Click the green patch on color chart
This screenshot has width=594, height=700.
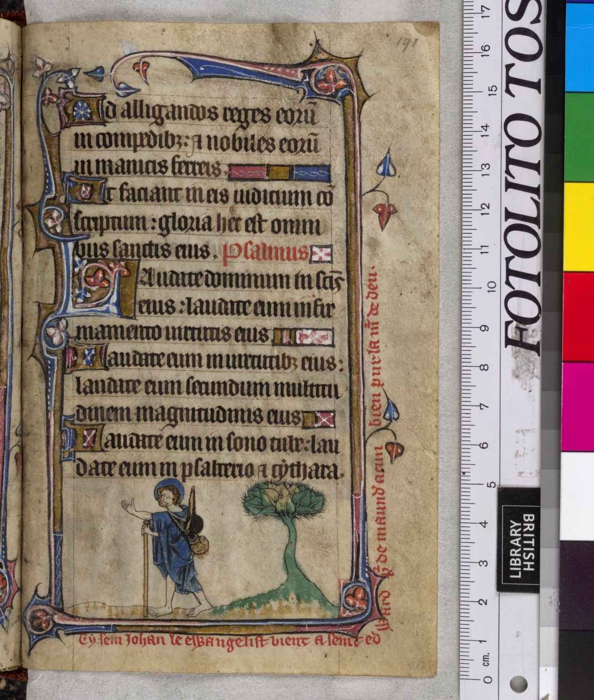tap(579, 138)
